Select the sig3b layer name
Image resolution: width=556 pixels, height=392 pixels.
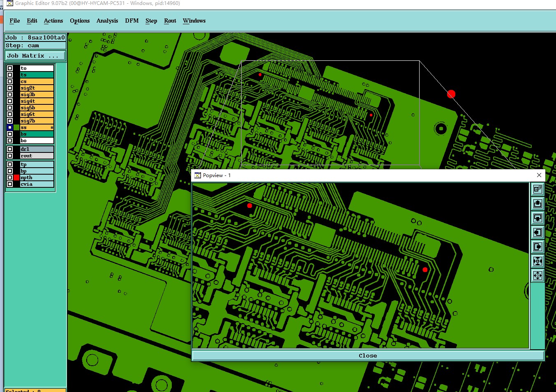click(37, 95)
